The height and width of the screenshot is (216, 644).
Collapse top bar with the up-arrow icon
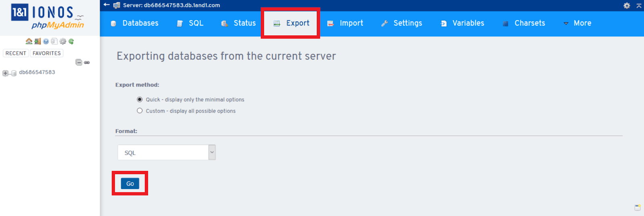[x=639, y=6]
